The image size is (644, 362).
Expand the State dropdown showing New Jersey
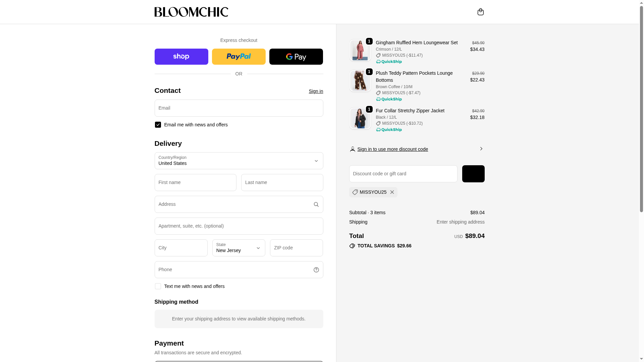click(238, 248)
